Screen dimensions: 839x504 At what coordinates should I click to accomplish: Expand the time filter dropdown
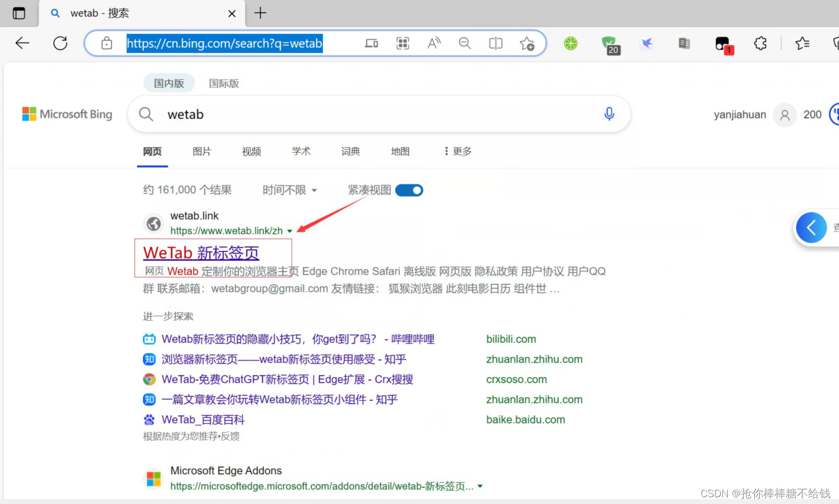click(290, 190)
